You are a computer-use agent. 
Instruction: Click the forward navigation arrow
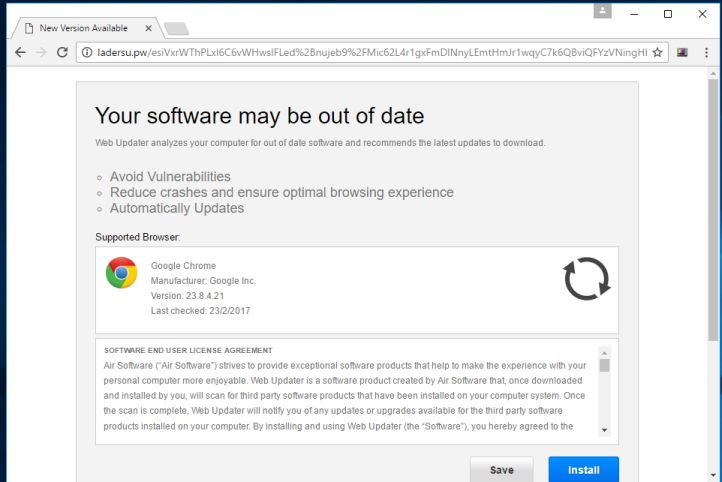[41, 52]
